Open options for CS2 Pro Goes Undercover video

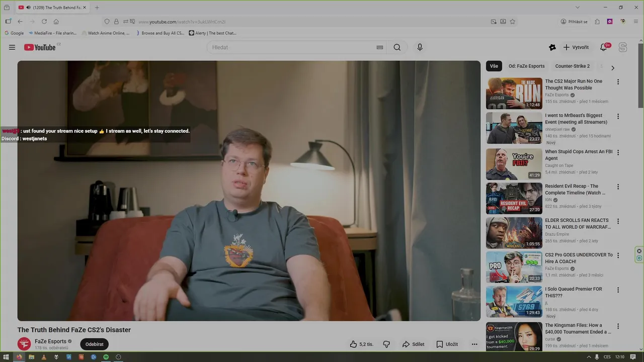pyautogui.click(x=618, y=255)
